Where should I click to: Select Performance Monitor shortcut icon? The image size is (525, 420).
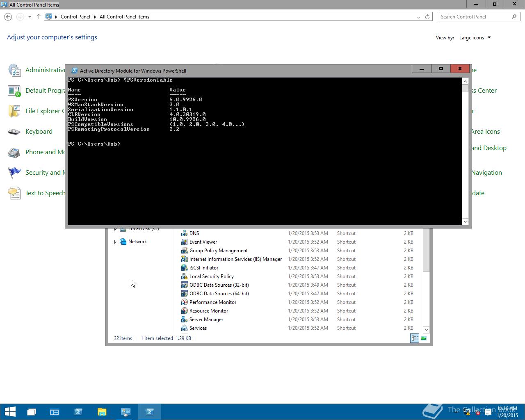(185, 302)
